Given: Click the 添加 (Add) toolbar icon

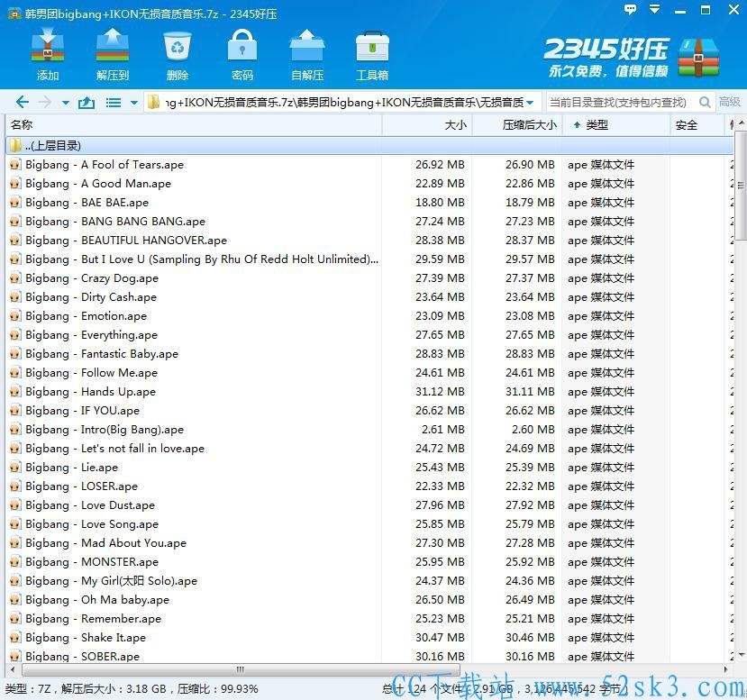Looking at the screenshot, I should point(48,46).
